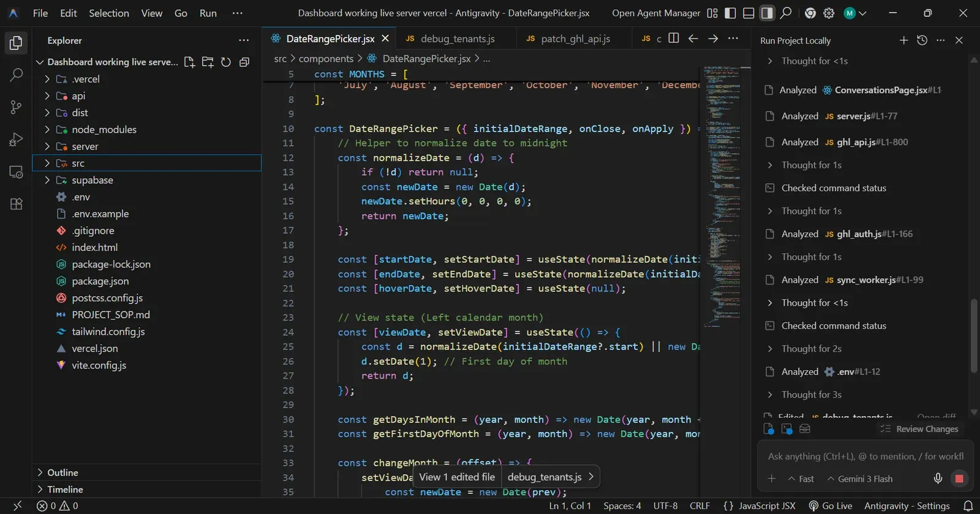Open the Fast mode dropdown
980x514 pixels.
click(x=801, y=479)
